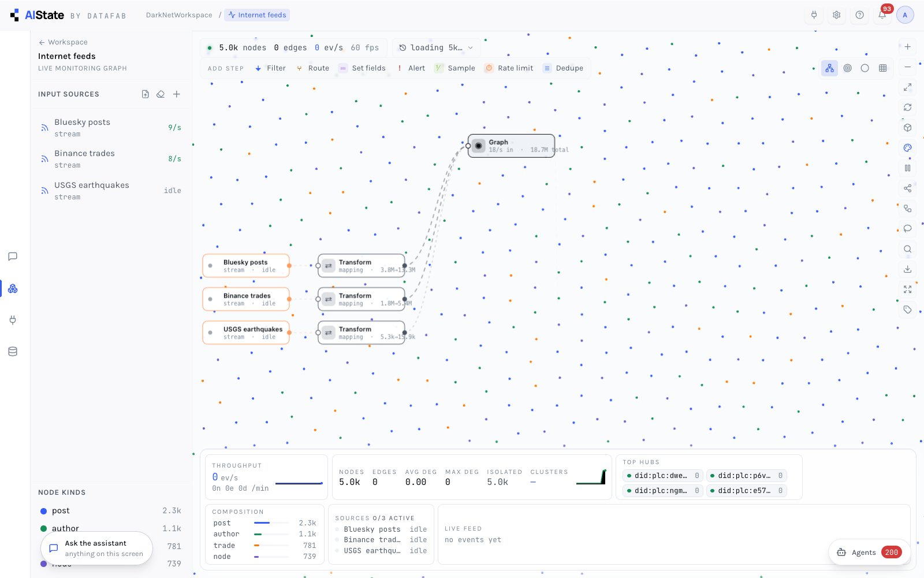
Task: Fit graph to screen icon
Action: 907,290
